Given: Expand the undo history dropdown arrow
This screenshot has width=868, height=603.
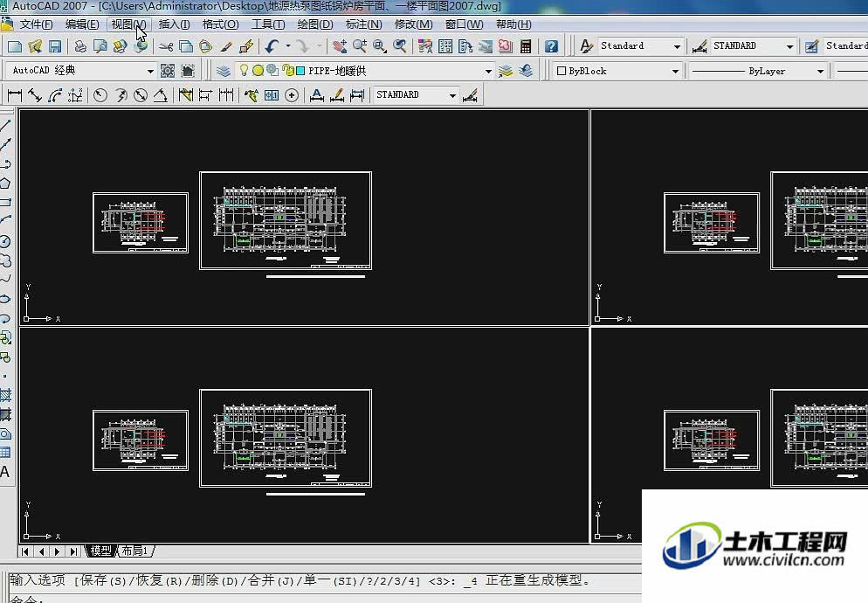Looking at the screenshot, I should (x=288, y=46).
